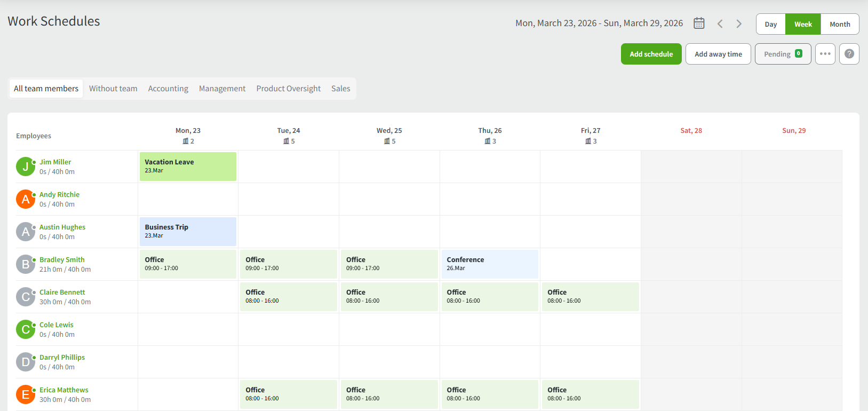The width and height of the screenshot is (868, 411).
Task: Go to next week arrow
Action: click(x=739, y=23)
